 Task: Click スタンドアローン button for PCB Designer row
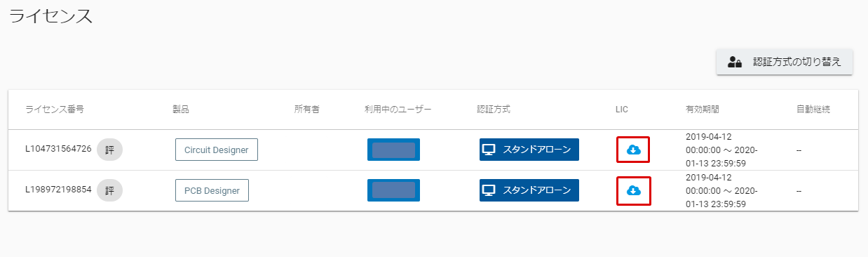coord(529,190)
